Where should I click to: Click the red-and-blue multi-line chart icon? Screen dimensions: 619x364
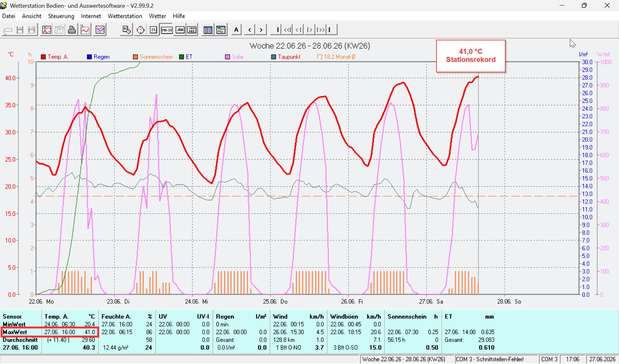pyautogui.click(x=100, y=30)
